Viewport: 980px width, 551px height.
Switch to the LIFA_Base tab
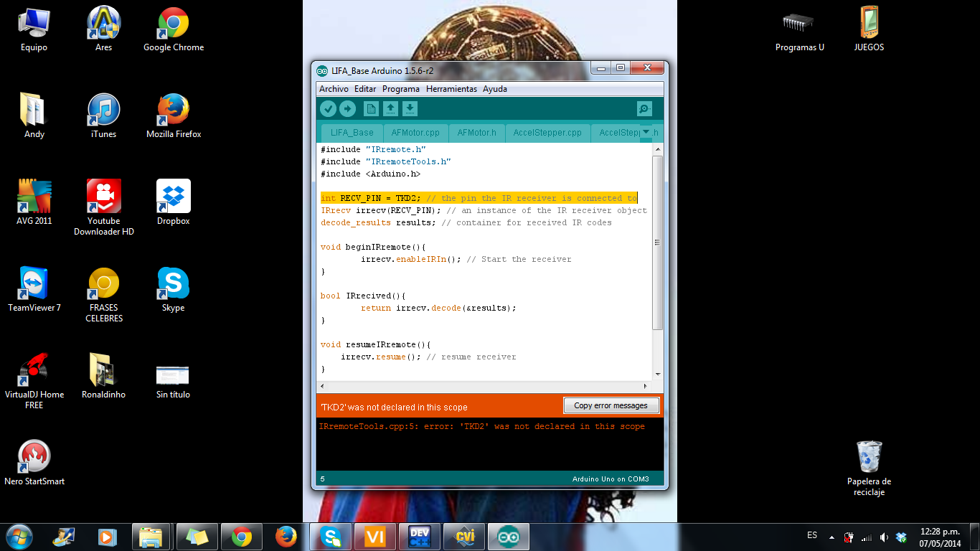[352, 133]
